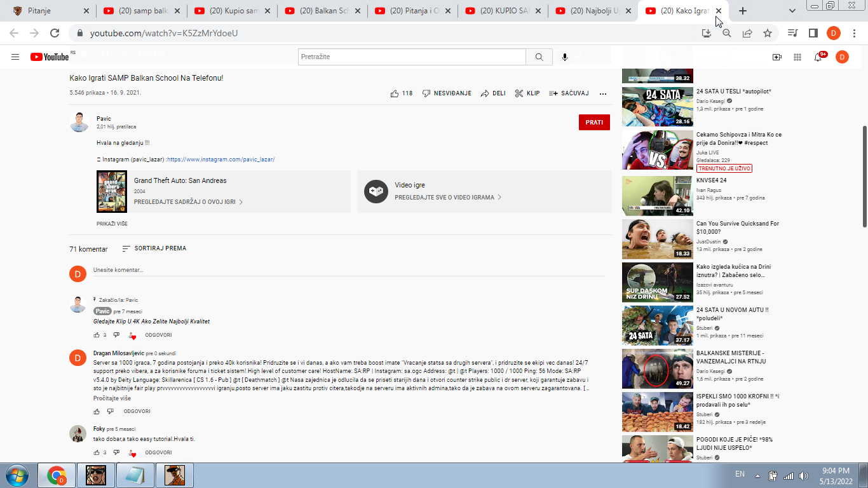The width and height of the screenshot is (868, 488).
Task: Open Grand Theft Auto: San Andreas card
Action: click(224, 191)
